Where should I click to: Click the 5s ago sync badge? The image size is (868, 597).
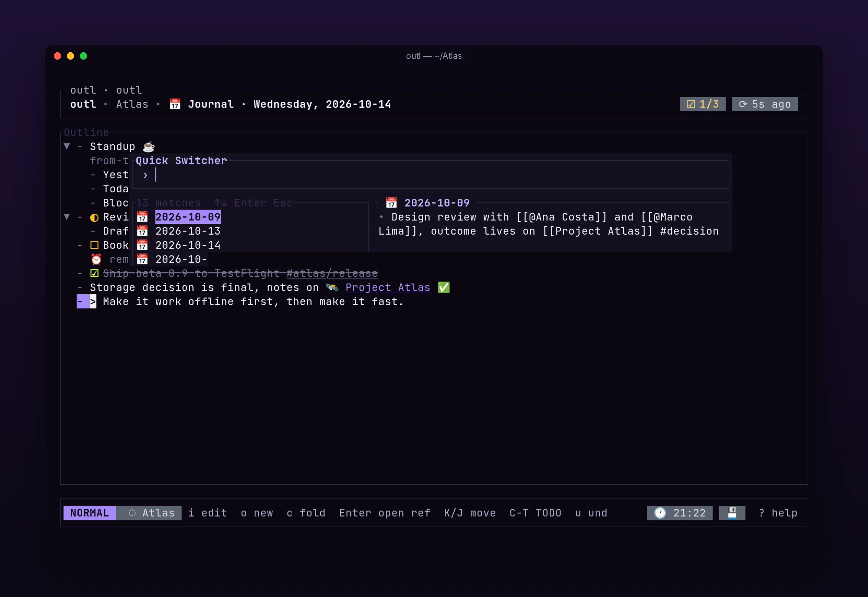tap(764, 104)
